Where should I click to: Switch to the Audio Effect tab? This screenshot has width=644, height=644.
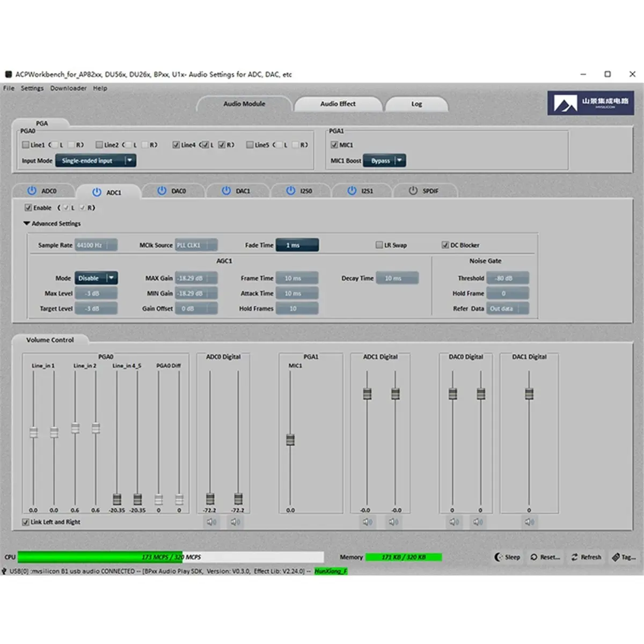click(x=338, y=104)
